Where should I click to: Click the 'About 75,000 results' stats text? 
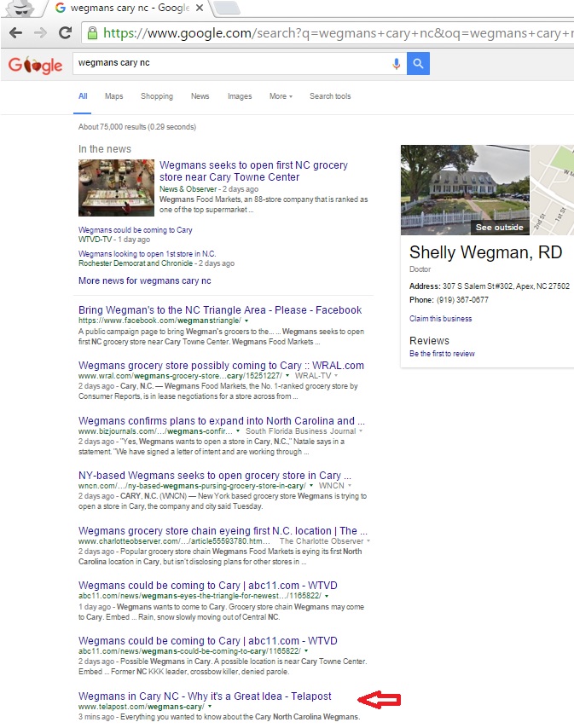click(x=137, y=127)
